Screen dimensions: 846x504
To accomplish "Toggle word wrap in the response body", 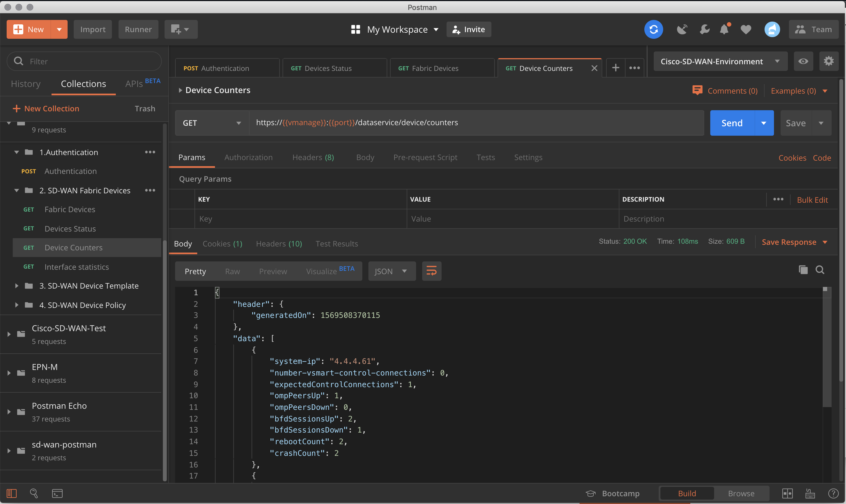I will pos(431,271).
